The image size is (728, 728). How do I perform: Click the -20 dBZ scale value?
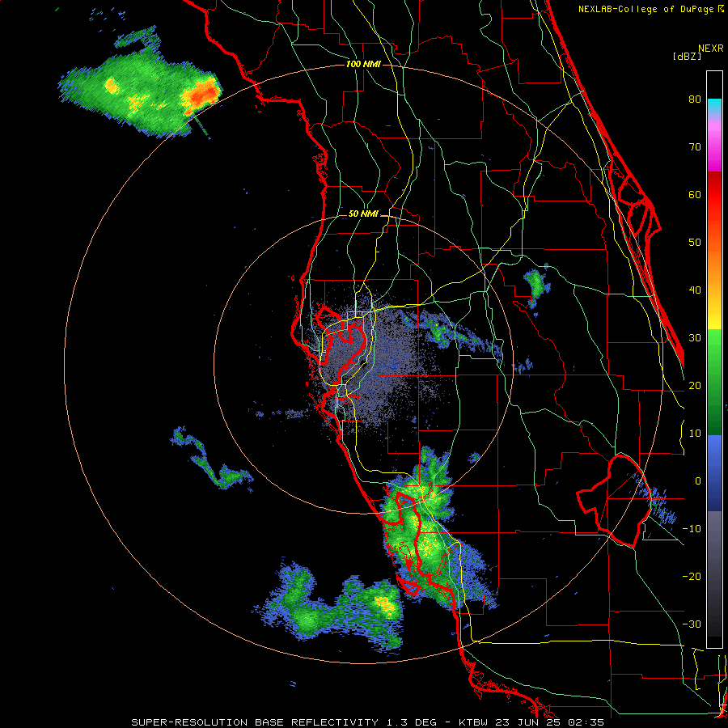[692, 577]
